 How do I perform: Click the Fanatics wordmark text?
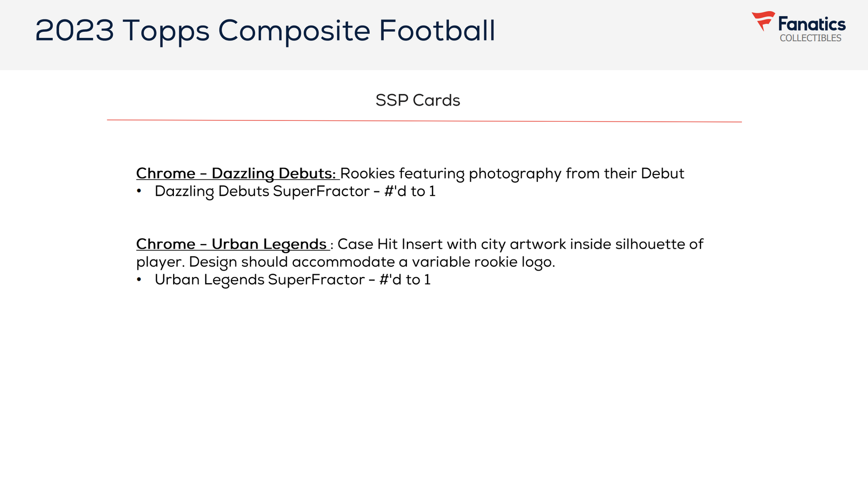[x=812, y=24]
